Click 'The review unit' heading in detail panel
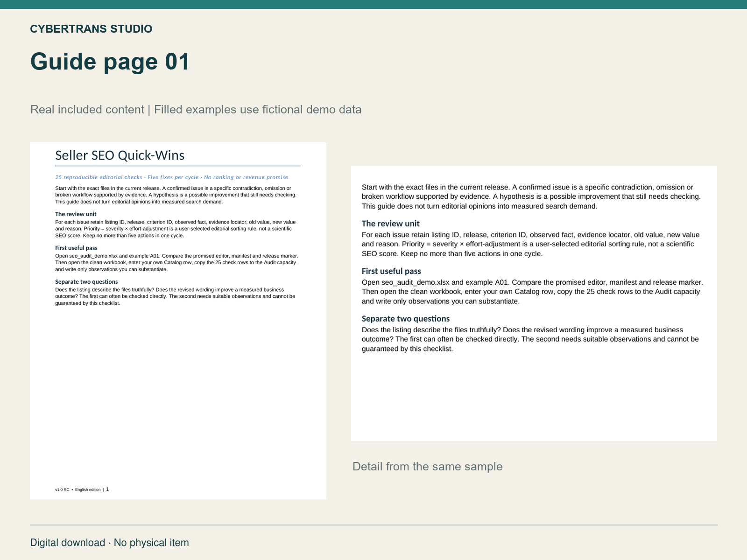The height and width of the screenshot is (560, 747). pos(390,224)
